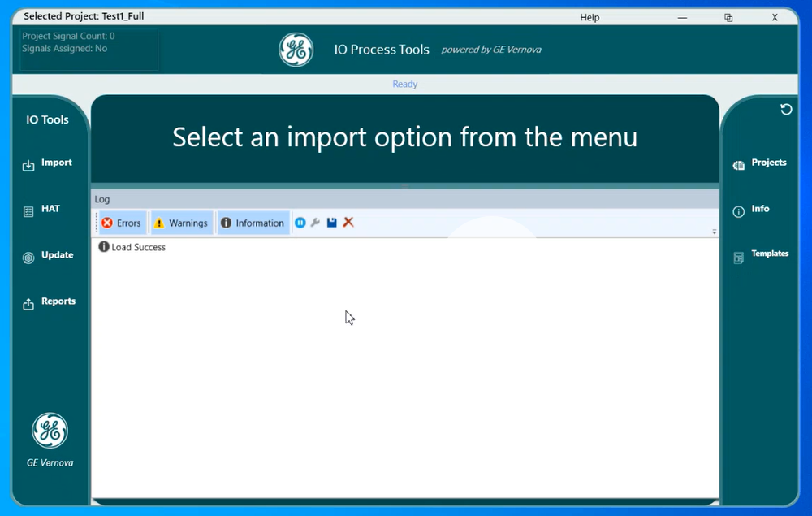Toggle the Information log filter
This screenshot has width=812, height=516.
pyautogui.click(x=253, y=223)
